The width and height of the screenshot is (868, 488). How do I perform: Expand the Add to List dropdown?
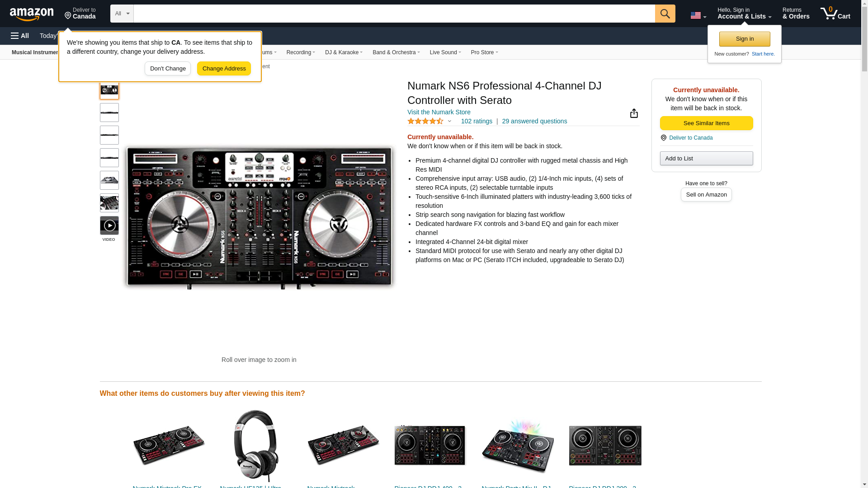(706, 159)
